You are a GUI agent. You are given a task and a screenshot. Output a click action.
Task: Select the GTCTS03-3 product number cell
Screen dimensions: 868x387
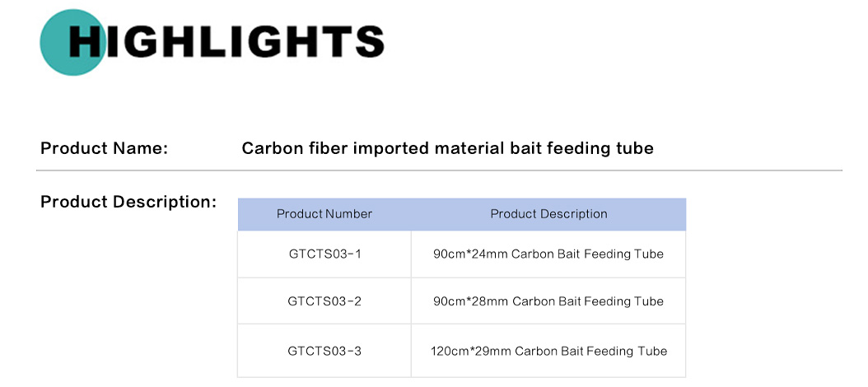coord(324,351)
